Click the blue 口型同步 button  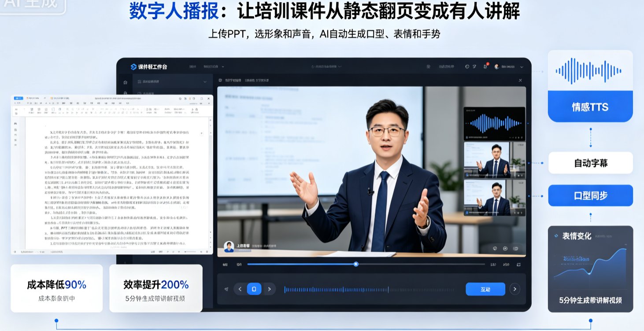click(x=591, y=195)
